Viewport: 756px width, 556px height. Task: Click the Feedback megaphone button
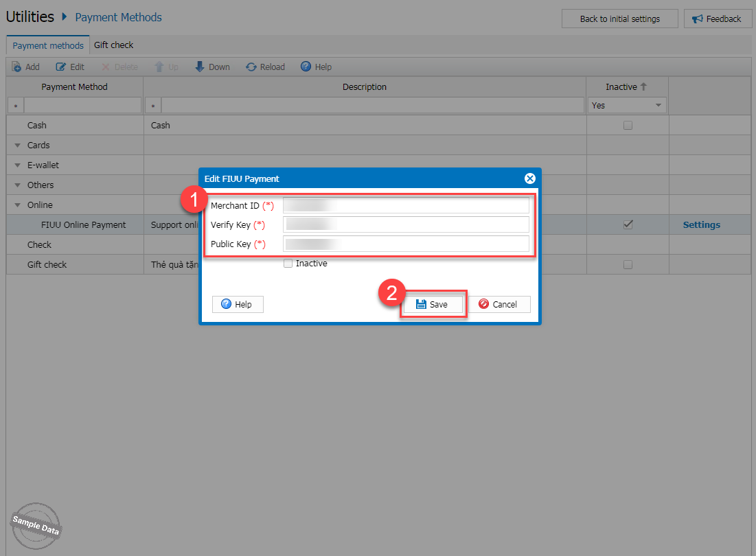[718, 19]
